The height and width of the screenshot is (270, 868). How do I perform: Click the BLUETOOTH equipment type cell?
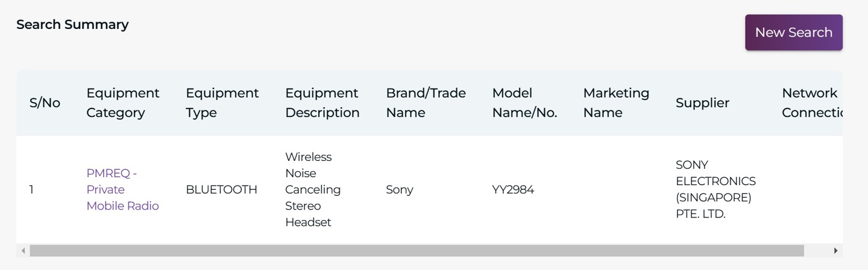tap(221, 190)
